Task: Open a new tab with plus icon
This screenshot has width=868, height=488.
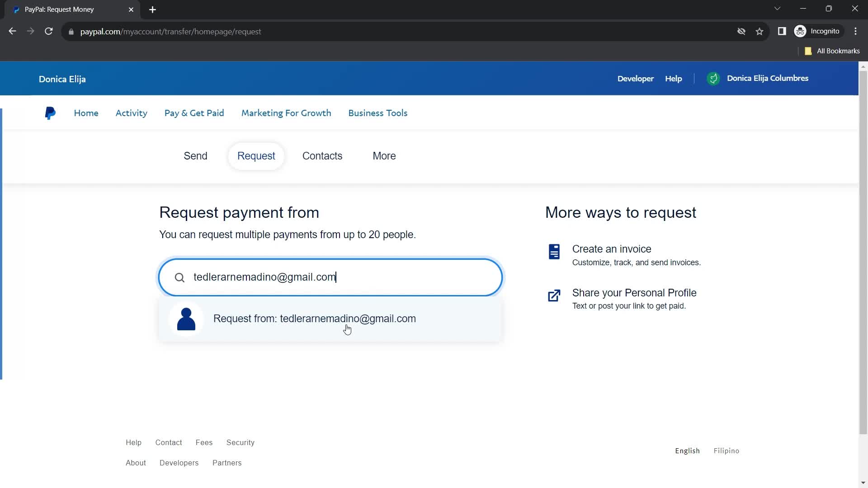Action: point(153,9)
